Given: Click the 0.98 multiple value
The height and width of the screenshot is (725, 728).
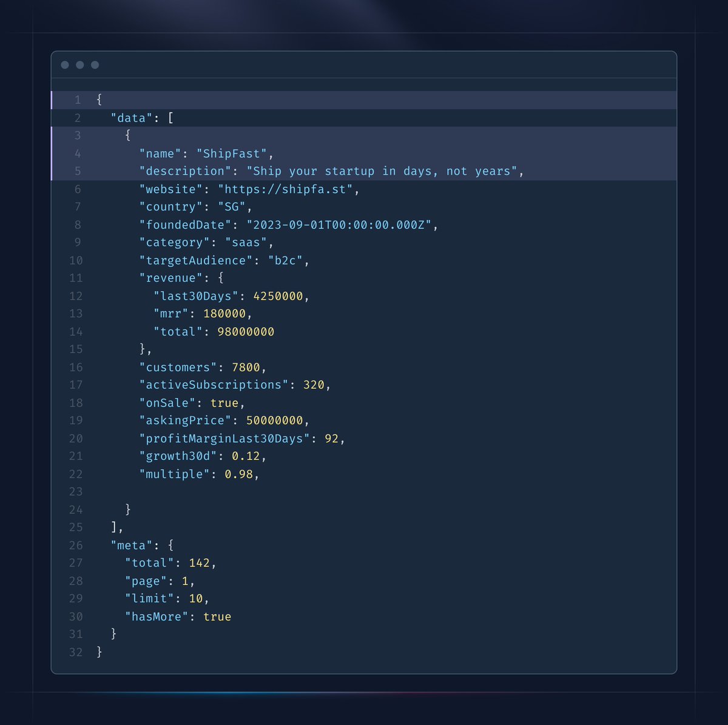Looking at the screenshot, I should pos(239,474).
